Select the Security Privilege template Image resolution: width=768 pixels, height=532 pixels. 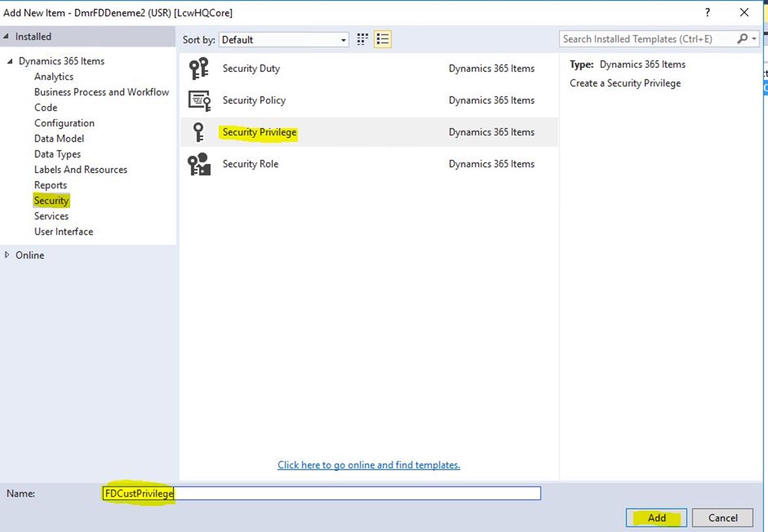[x=369, y=132]
